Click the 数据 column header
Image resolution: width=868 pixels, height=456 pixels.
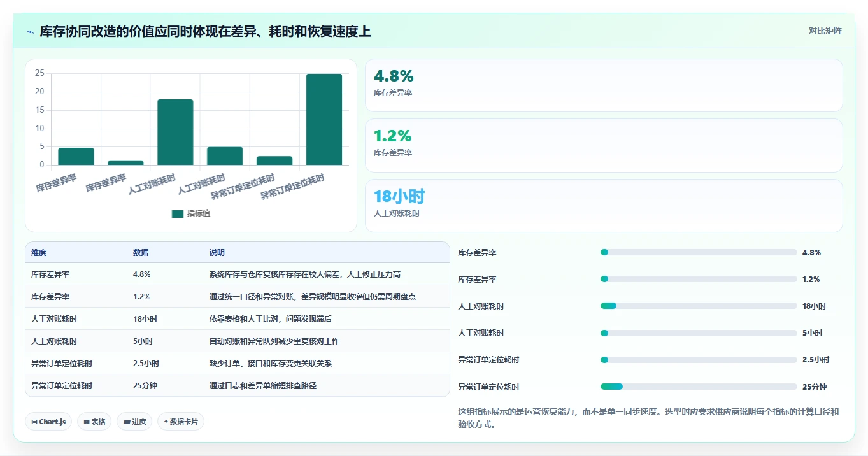pos(141,253)
